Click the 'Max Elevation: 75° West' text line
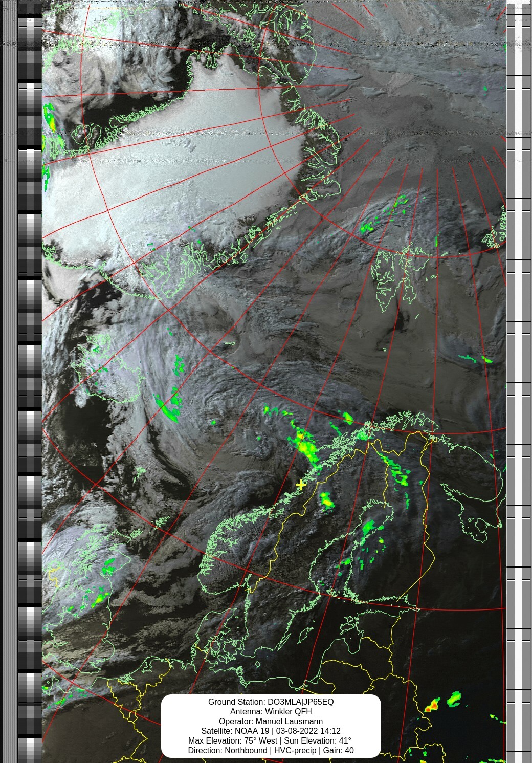Screen dimensions: 532x763 click(x=271, y=740)
